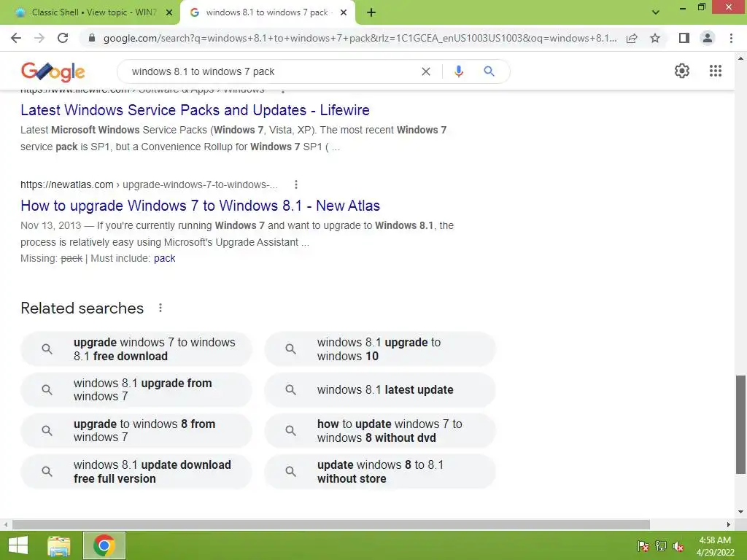Viewport: 747px width, 560px height.
Task: Open the Chrome side panel
Action: point(684,38)
